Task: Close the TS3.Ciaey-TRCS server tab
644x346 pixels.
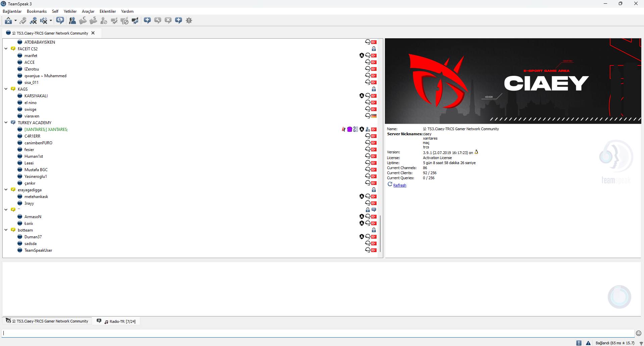Action: tap(93, 33)
